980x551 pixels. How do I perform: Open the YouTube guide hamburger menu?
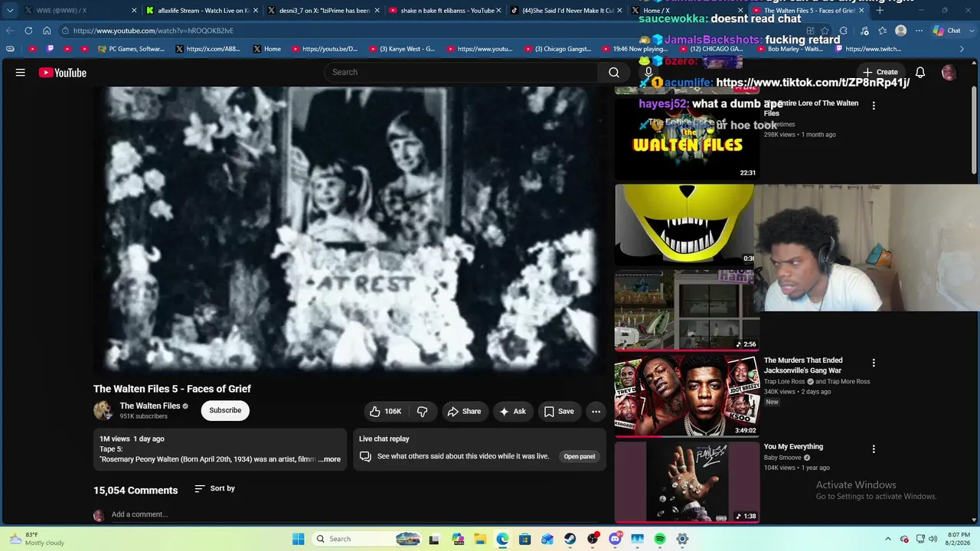pos(21,73)
